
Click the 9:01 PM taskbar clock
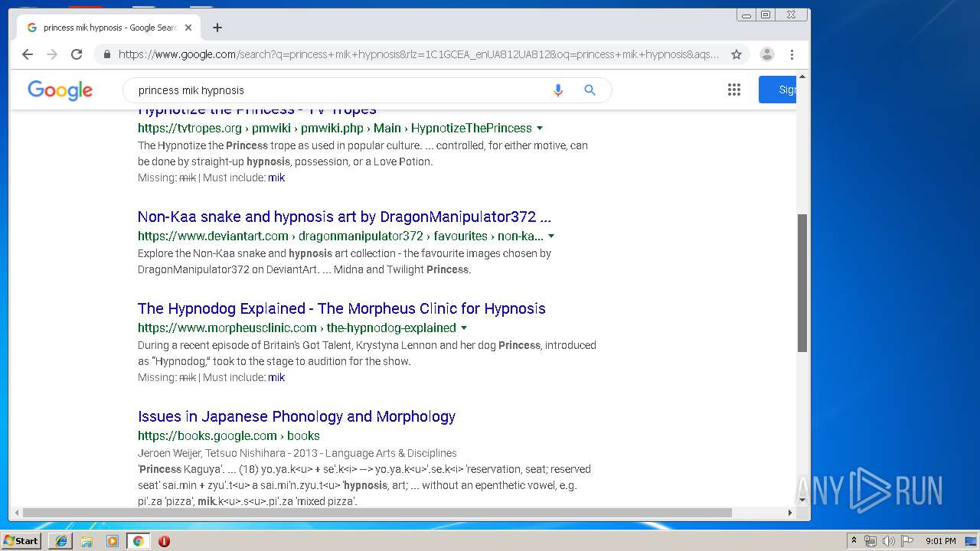pos(940,541)
